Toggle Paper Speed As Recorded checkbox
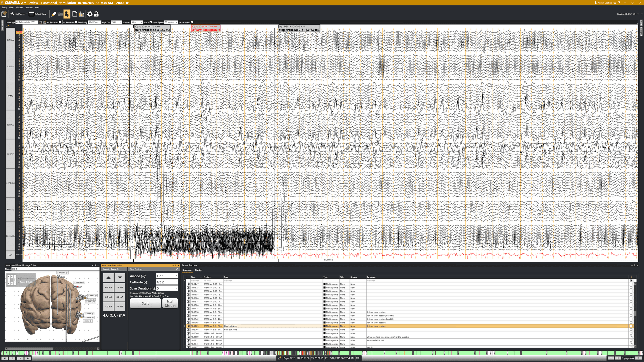This screenshot has width=644, height=362. (192, 22)
